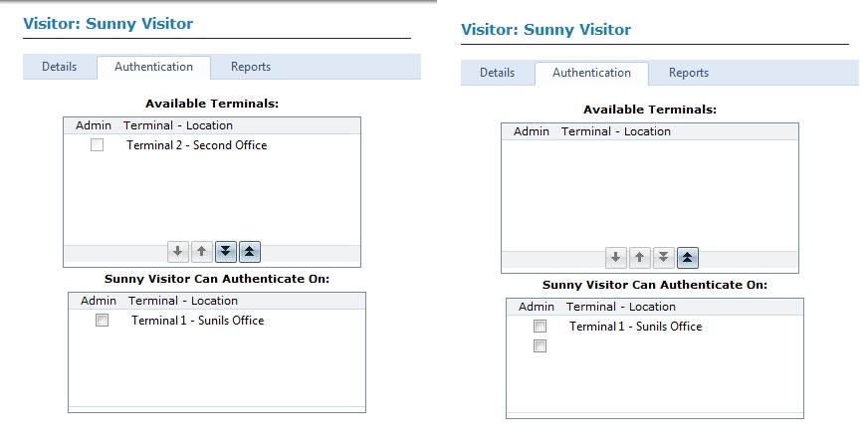Select the Terminal 2 - Second Office row

[x=196, y=145]
